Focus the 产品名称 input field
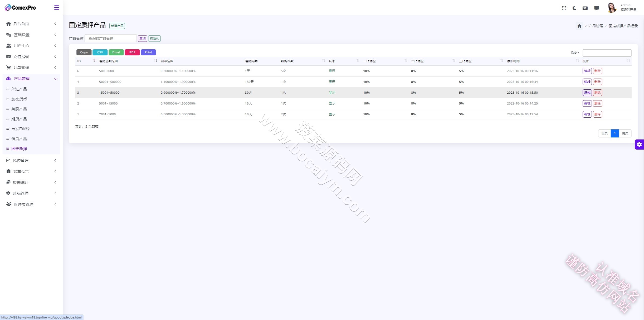644x320 pixels. click(111, 38)
